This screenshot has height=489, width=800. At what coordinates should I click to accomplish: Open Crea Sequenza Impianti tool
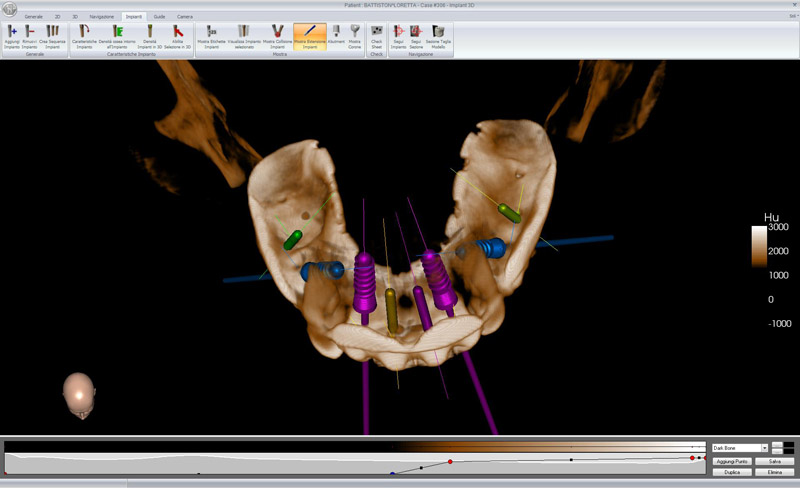[53, 36]
